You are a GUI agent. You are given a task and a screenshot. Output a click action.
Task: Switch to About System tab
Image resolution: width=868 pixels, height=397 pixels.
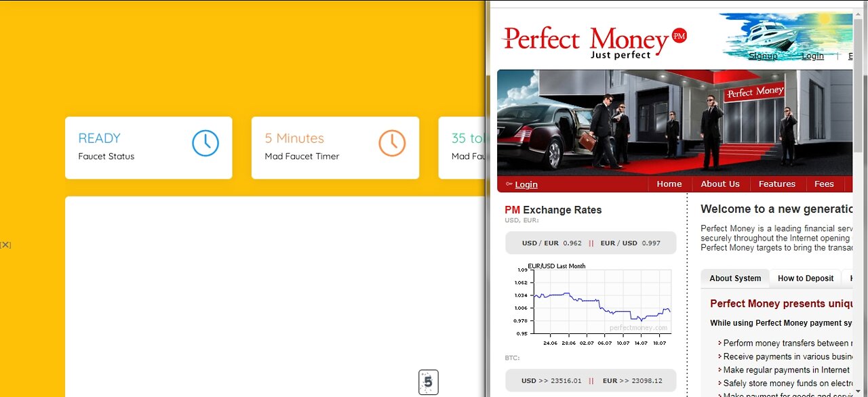point(735,278)
